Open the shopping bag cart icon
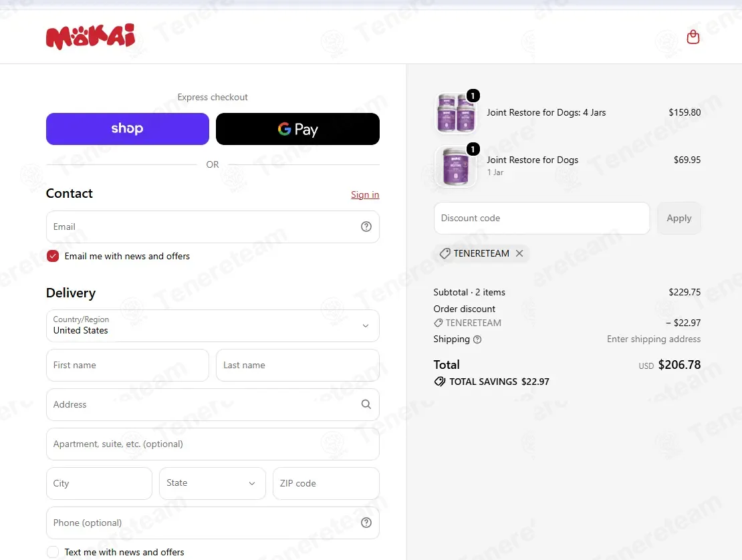The width and height of the screenshot is (742, 560). [x=693, y=37]
